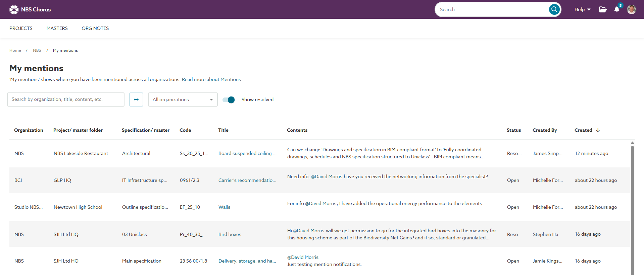Click @David Morris mention in Newtown High School row

point(321,203)
